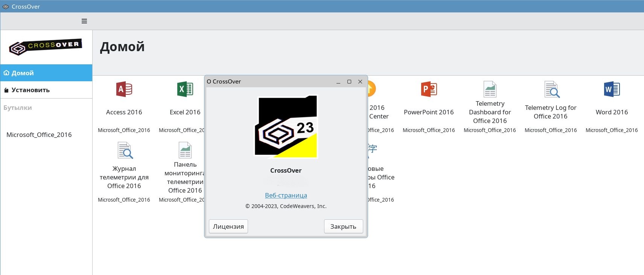
Task: Click the Telemetry Log for Office 2016 label
Action: (551, 112)
